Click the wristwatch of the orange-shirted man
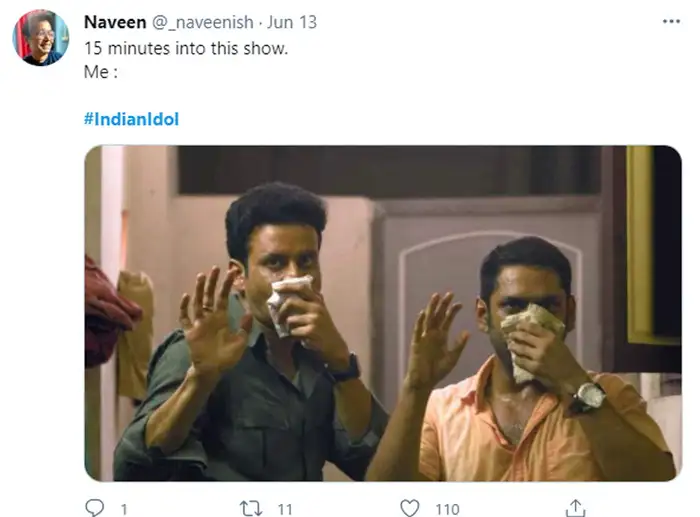Screen dimensions: 700x517 (x=588, y=396)
